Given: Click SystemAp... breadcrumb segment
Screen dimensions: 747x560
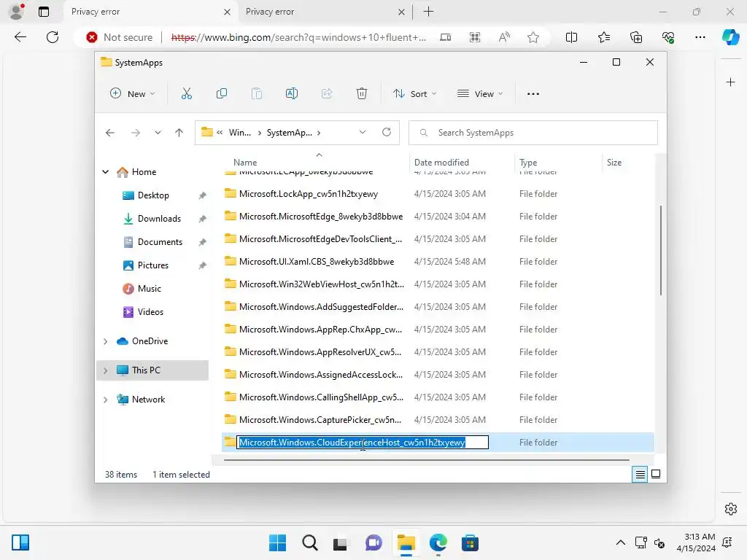Looking at the screenshot, I should click(289, 133).
